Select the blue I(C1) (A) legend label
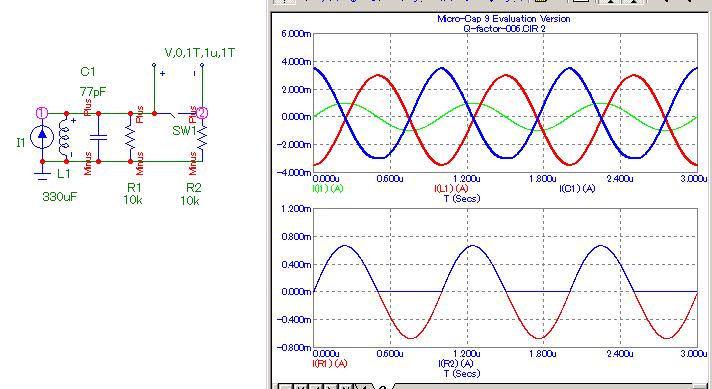This screenshot has height=389, width=712. click(577, 188)
